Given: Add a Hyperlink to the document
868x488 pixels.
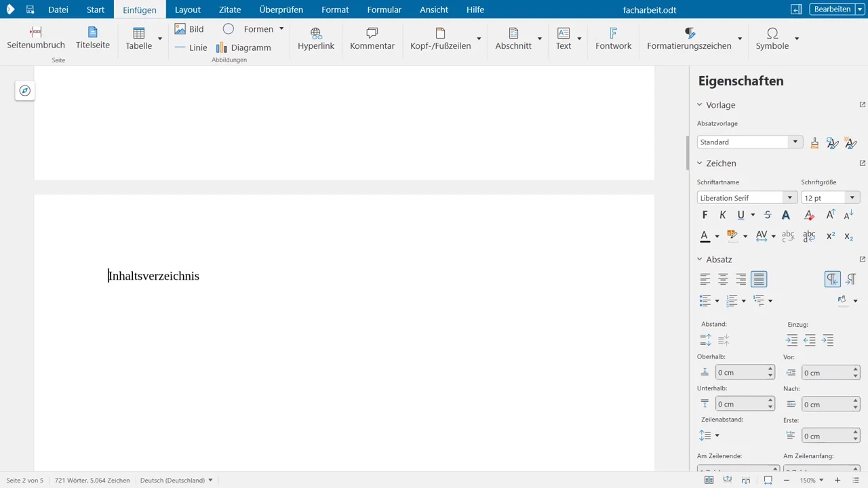Looking at the screenshot, I should point(316,38).
